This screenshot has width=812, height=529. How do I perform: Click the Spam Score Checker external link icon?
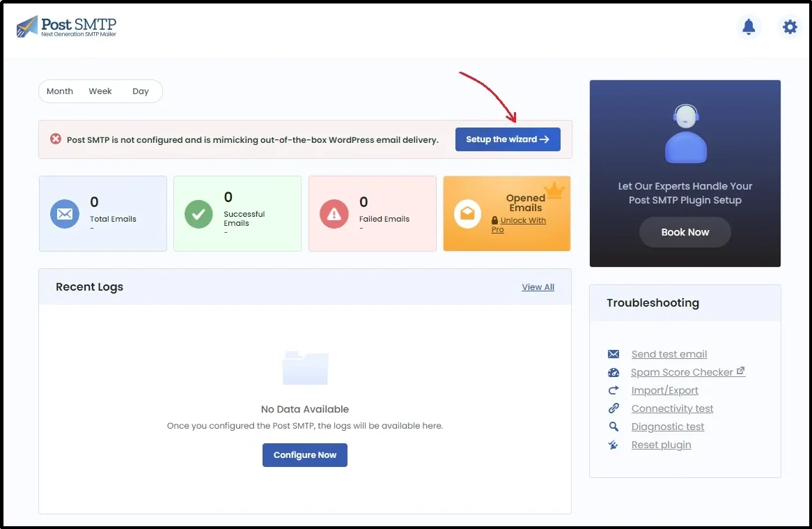coord(740,371)
